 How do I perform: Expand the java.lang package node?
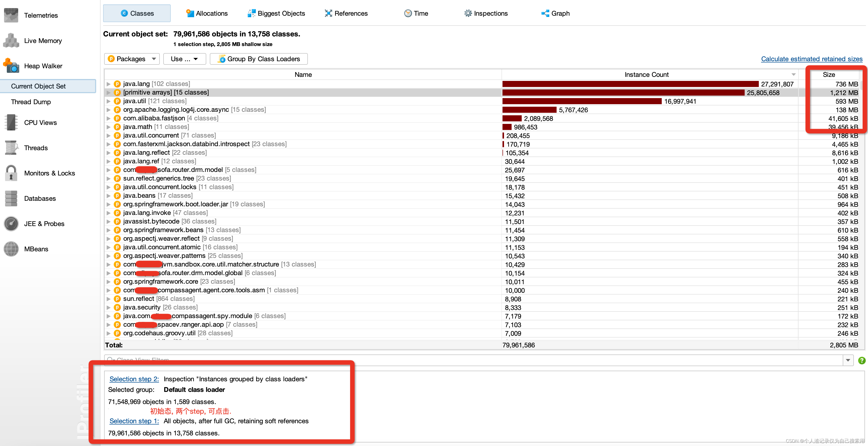pos(108,84)
